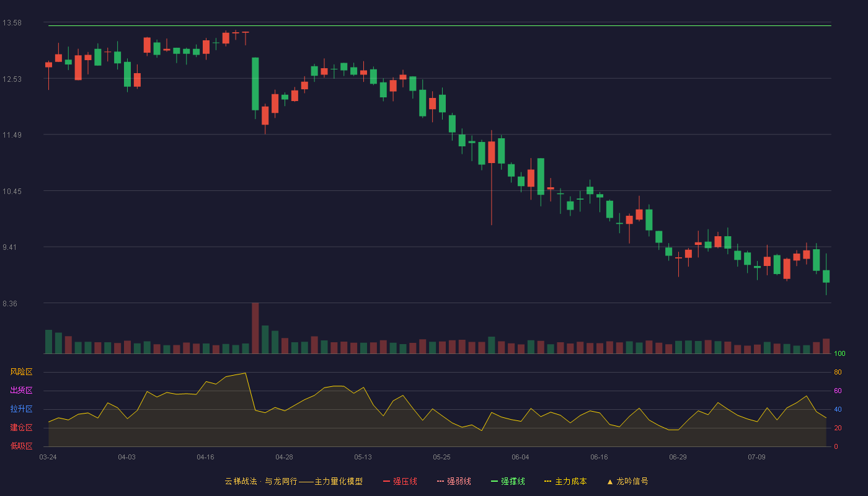868x496 pixels.
Task: Click the 03-24 date label
Action: (x=48, y=457)
